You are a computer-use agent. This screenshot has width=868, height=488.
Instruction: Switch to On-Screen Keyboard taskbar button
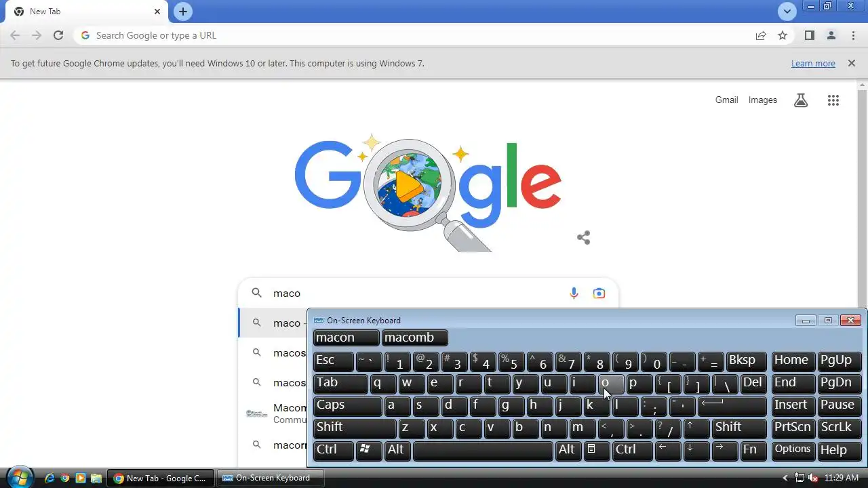click(x=272, y=478)
